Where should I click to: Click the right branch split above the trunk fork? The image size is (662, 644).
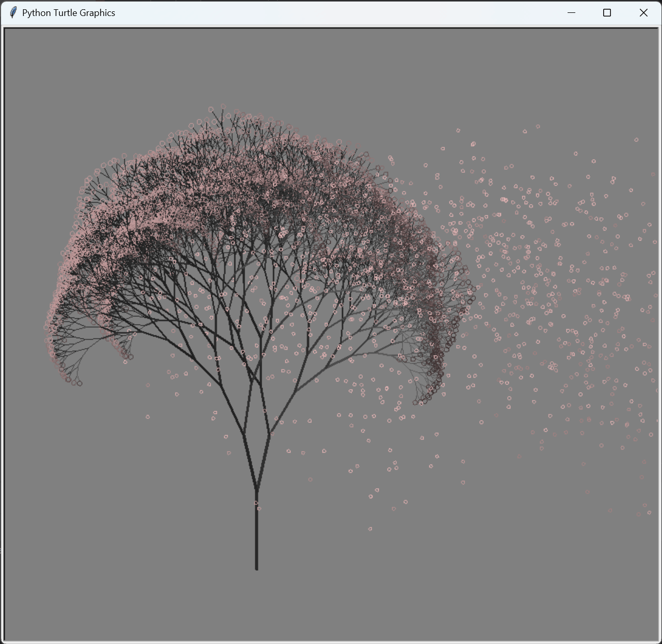coord(269,434)
